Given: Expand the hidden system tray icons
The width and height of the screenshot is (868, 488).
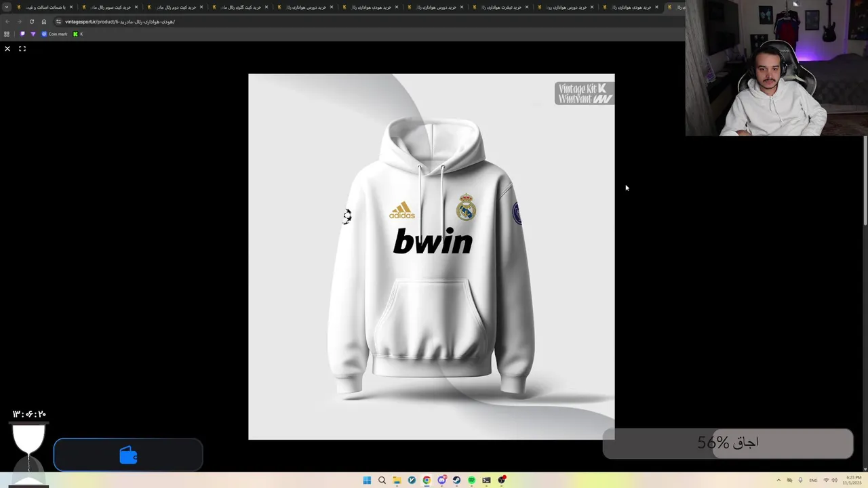Looking at the screenshot, I should click(x=778, y=480).
